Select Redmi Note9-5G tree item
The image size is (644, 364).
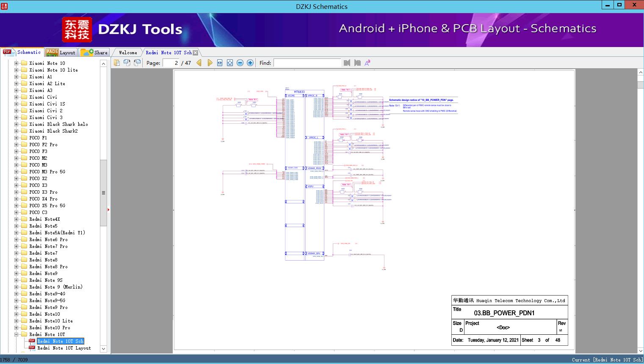tap(47, 300)
